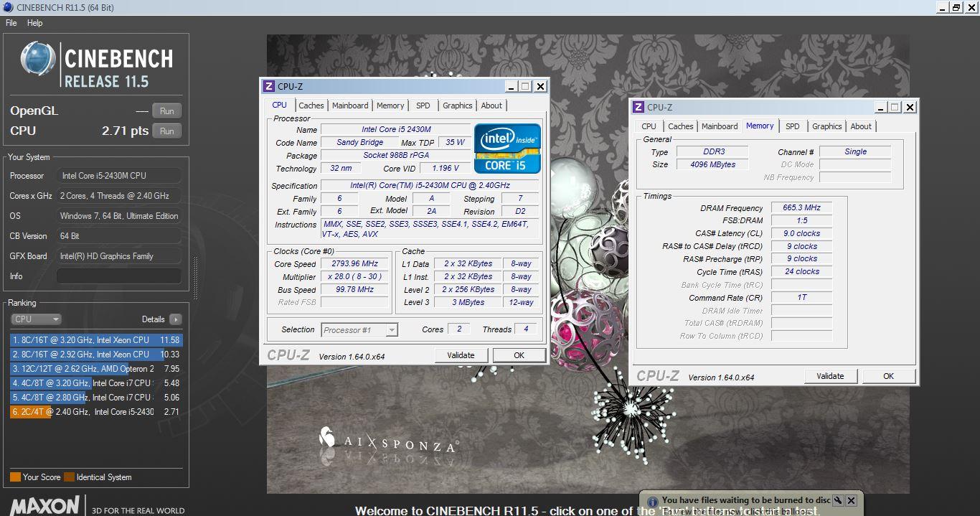Click the Bus Speed value 99.78 MHz
Viewport: 980px width, 516px height.
355,290
